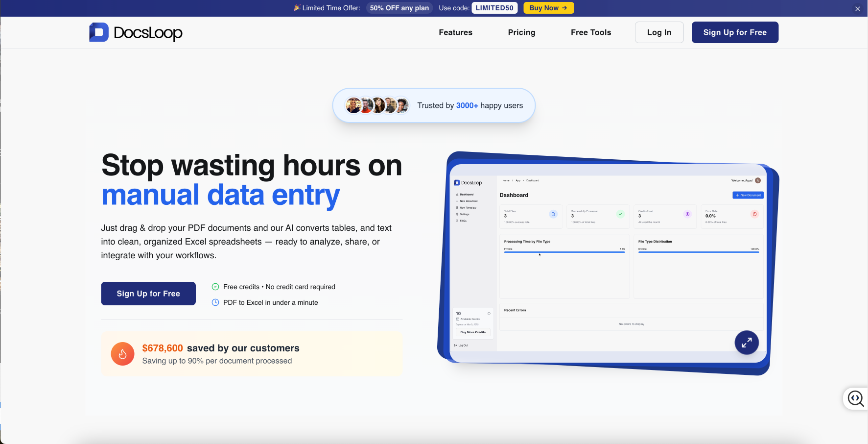Expand the dashboard preview with arrows icon
868x444 pixels.
point(747,343)
